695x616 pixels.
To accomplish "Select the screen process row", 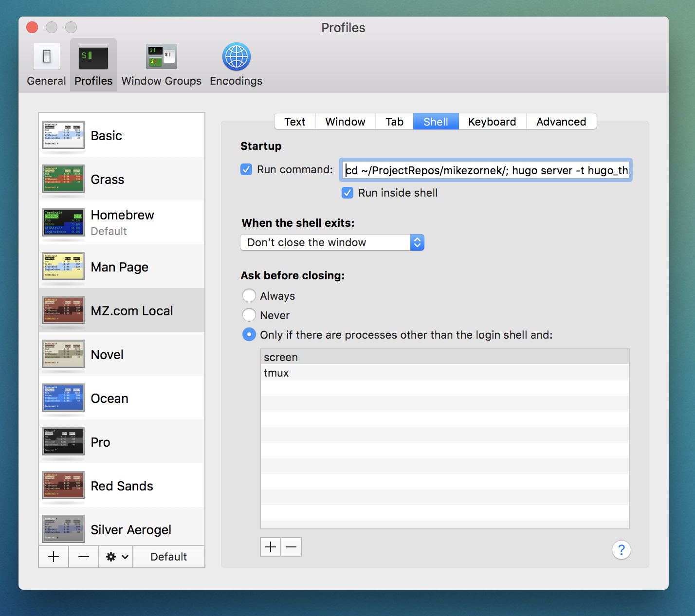I will pyautogui.click(x=445, y=357).
